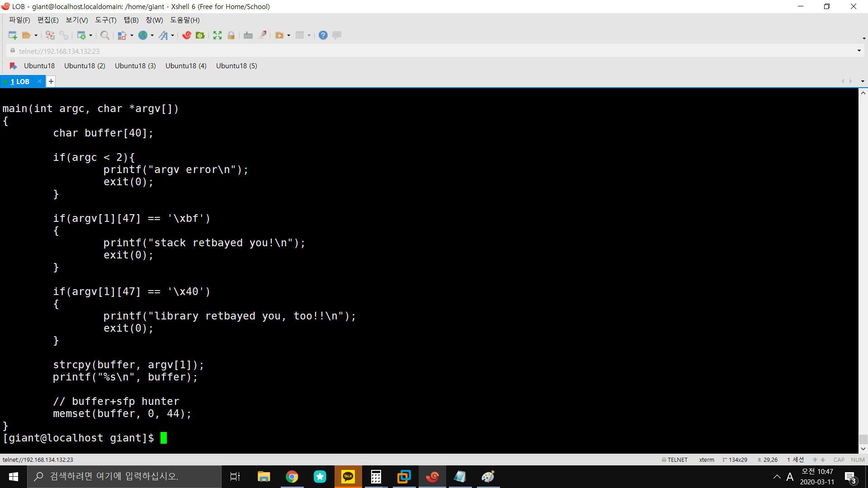Expand the font settings dropdown arrow

click(173, 36)
